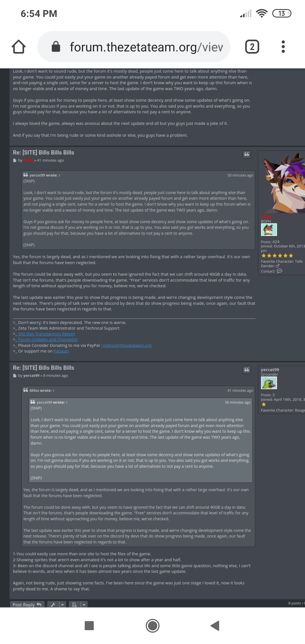Image resolution: width=305 pixels, height=644 pixels.
Task: Open the Site Ops Transparency Report link
Action: pyautogui.click(x=47, y=334)
